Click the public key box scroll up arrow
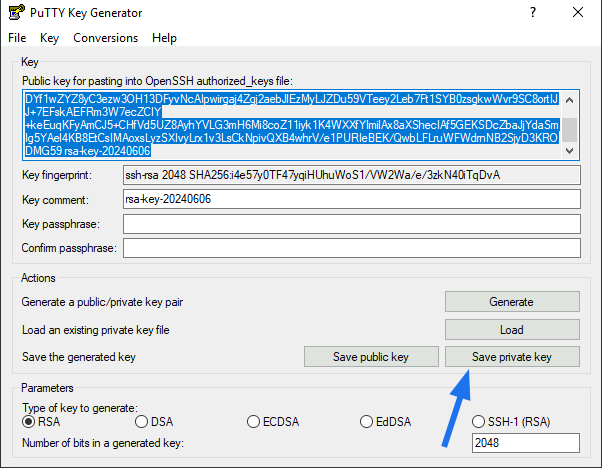Viewport: 602px width, 468px height. (570, 101)
